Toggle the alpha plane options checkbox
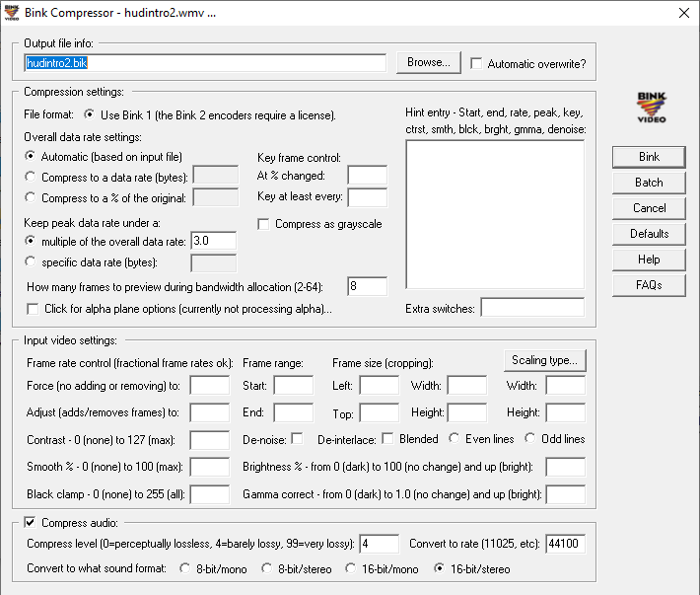This screenshot has width=700, height=595. pos(33,310)
